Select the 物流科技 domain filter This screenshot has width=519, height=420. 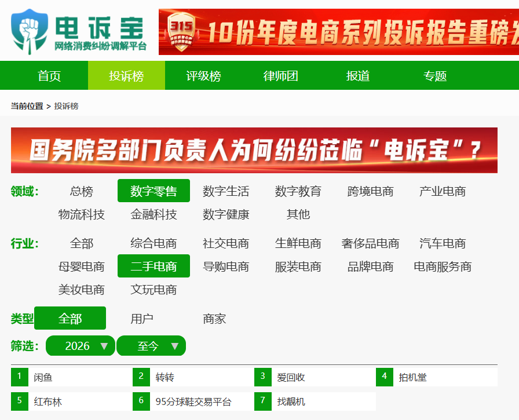coord(82,214)
